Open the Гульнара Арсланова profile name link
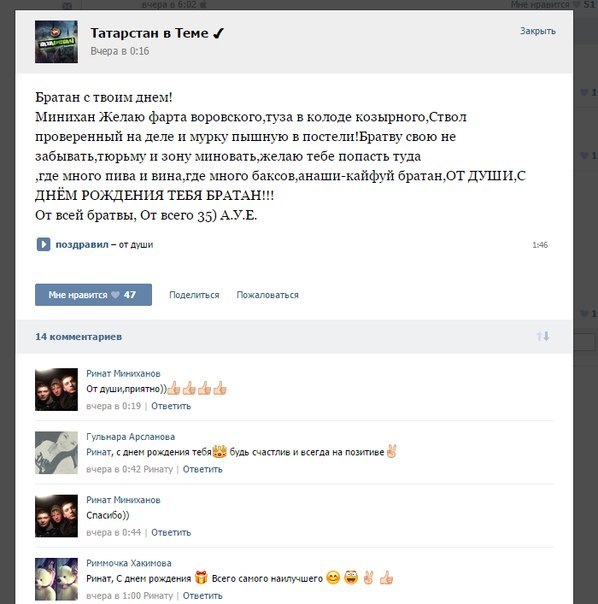The height and width of the screenshot is (604, 598). [x=131, y=437]
